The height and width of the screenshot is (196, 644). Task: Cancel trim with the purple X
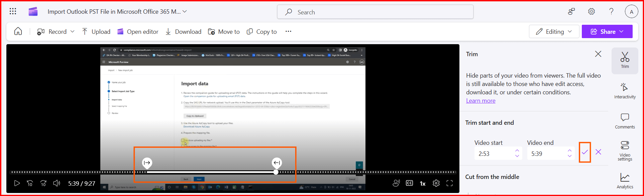[598, 152]
